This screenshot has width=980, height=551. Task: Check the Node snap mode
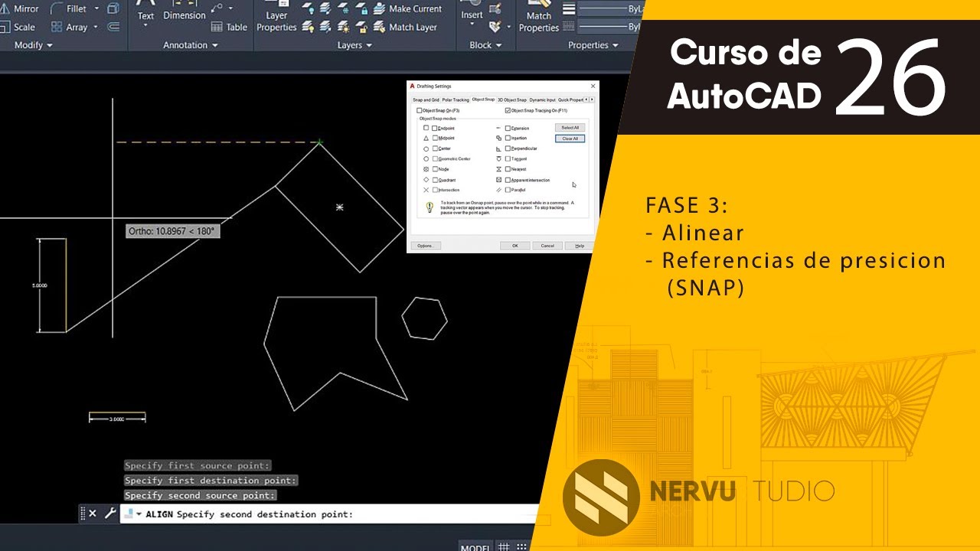point(435,169)
